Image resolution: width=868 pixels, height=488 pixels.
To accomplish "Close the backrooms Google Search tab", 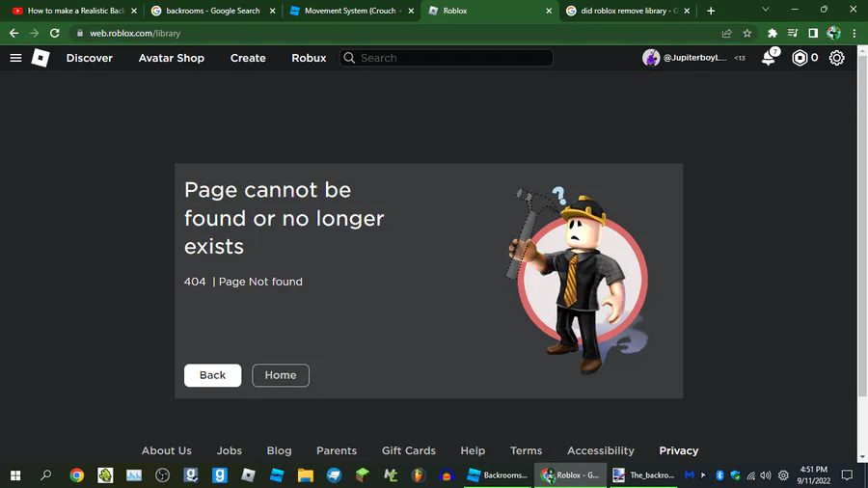I will coord(272,11).
